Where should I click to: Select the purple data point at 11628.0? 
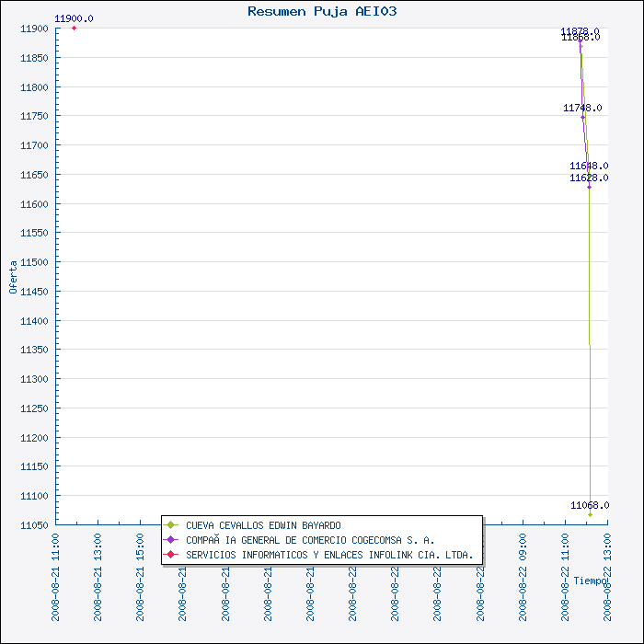pyautogui.click(x=589, y=187)
